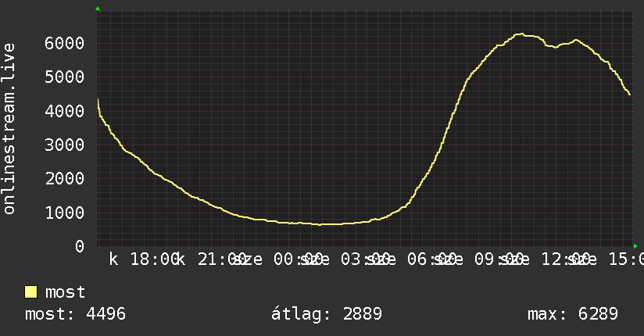Click the 'most' legend label
Viewport: 644px width, 336px height.
[66, 292]
